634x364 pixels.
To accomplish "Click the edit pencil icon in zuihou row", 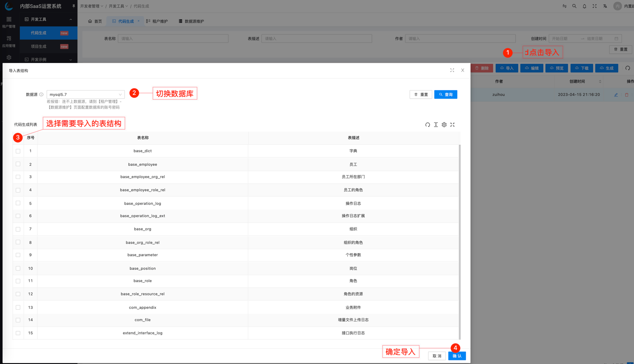I will tap(616, 95).
